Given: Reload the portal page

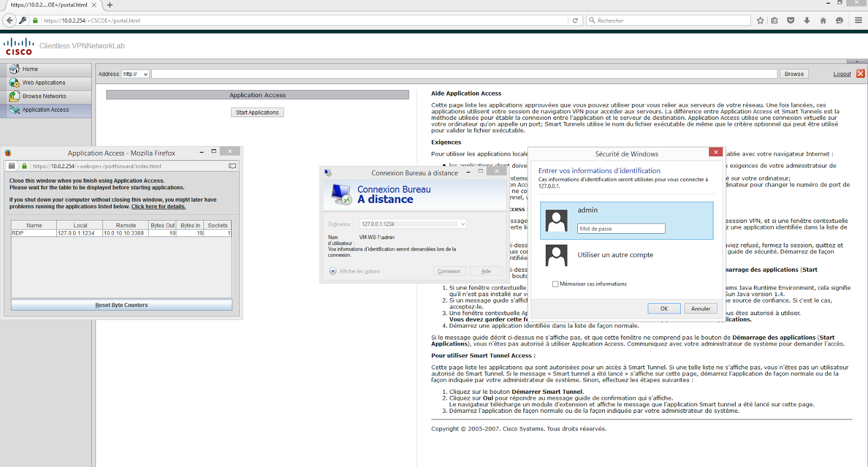Looking at the screenshot, I should coord(576,21).
